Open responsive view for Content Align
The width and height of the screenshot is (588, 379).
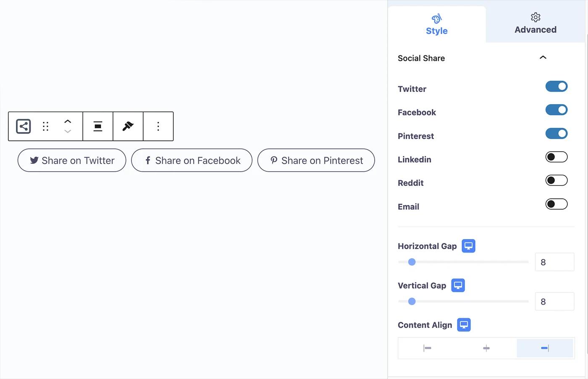point(464,324)
